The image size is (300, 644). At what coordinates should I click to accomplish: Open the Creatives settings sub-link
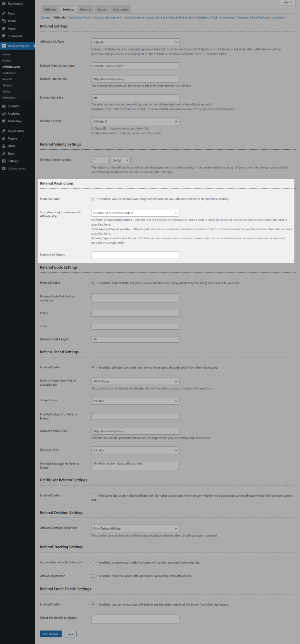click(203, 17)
